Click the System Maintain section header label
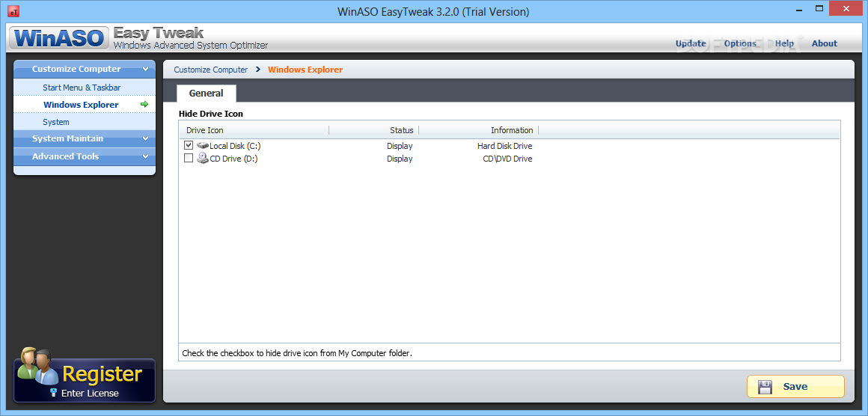 pyautogui.click(x=67, y=139)
